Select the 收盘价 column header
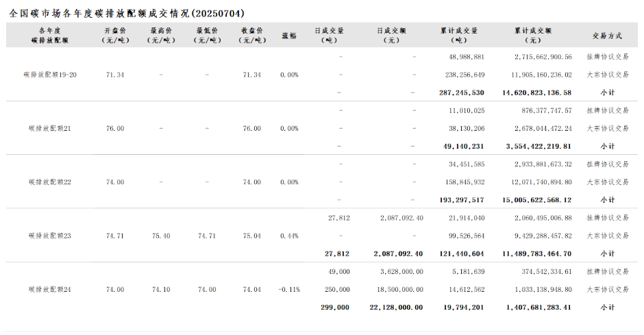 coord(252,36)
